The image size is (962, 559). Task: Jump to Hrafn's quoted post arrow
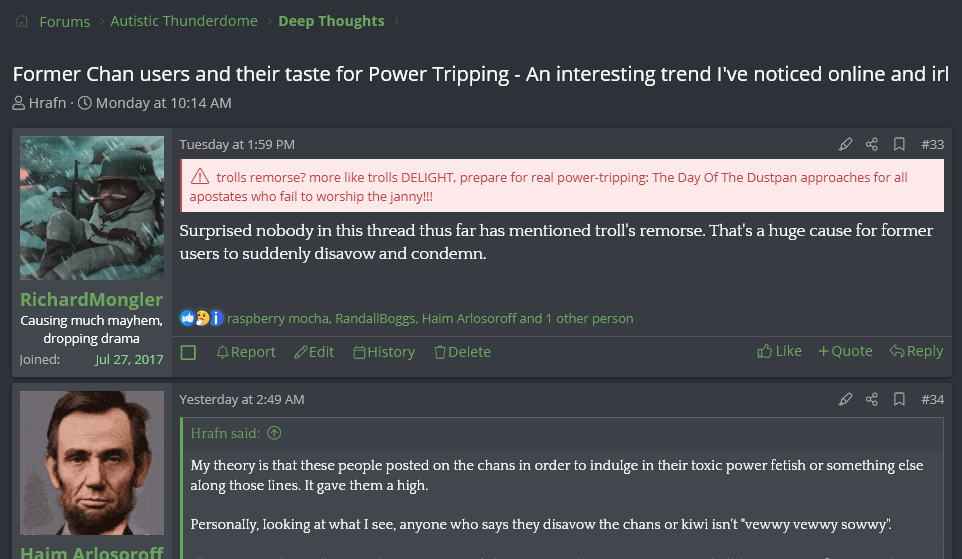(274, 433)
